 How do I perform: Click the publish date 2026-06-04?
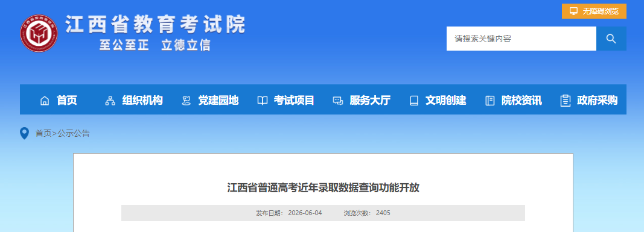305,213
